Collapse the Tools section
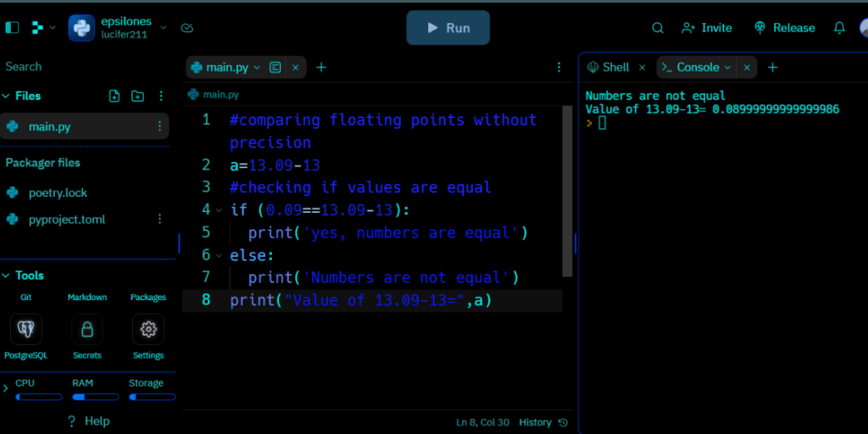The width and height of the screenshot is (868, 434). [6, 275]
